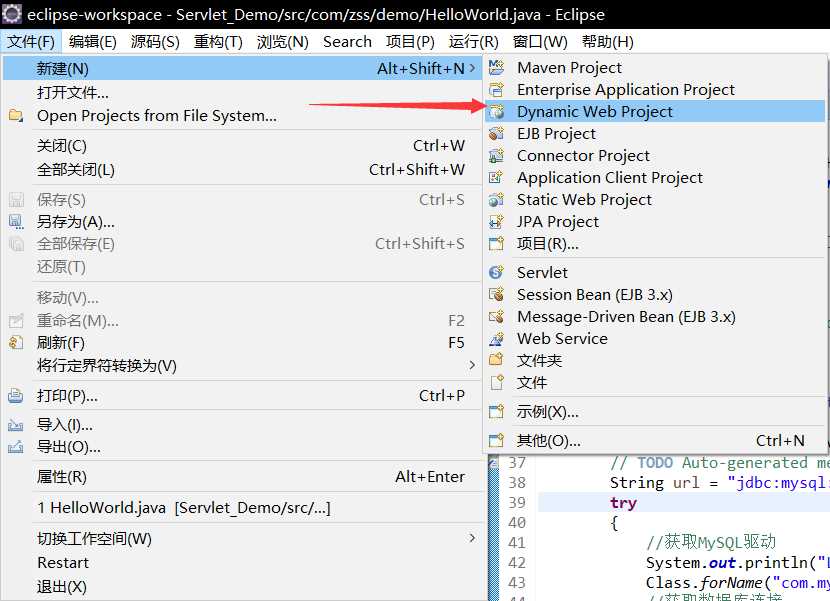Click the Connector Project icon
The height and width of the screenshot is (601, 830).
496,156
